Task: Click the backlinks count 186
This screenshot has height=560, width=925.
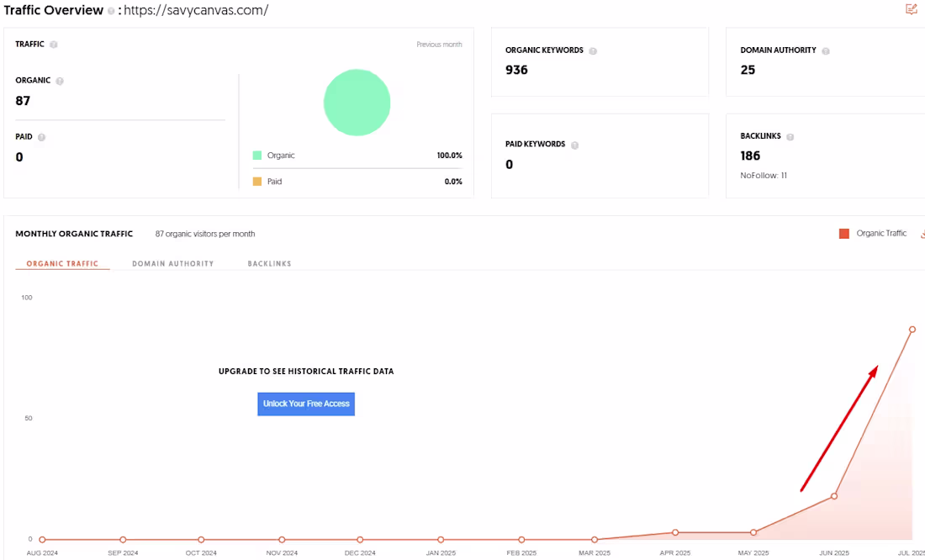Action: (750, 156)
